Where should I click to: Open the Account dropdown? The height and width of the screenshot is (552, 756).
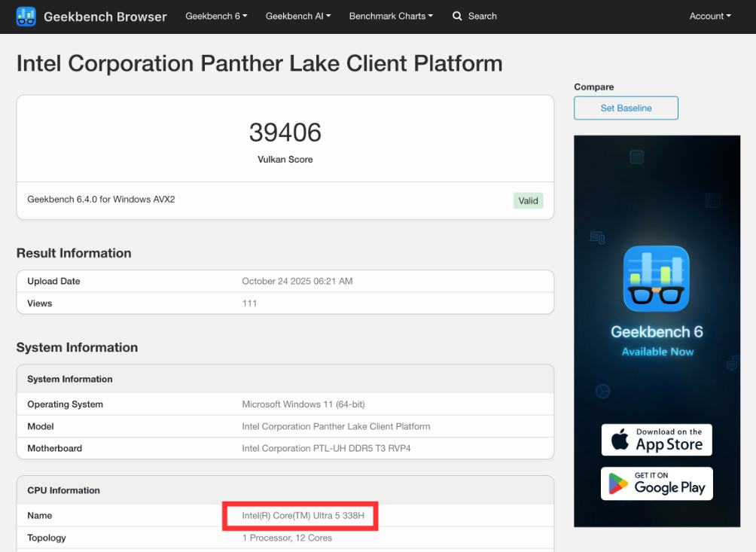[709, 16]
